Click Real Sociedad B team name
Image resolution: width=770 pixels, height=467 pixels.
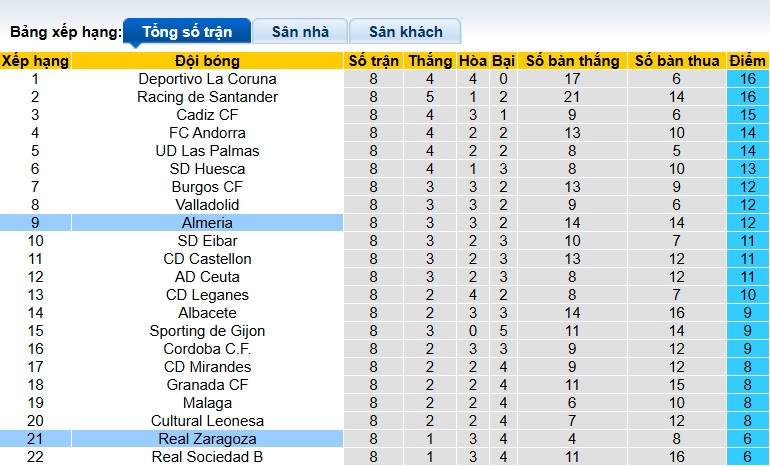(x=207, y=457)
